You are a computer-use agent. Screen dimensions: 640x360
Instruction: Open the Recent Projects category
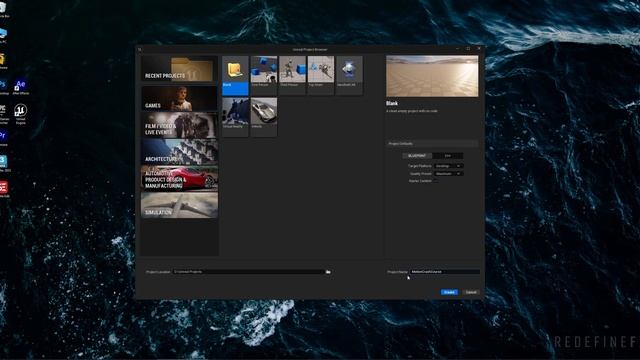179,69
